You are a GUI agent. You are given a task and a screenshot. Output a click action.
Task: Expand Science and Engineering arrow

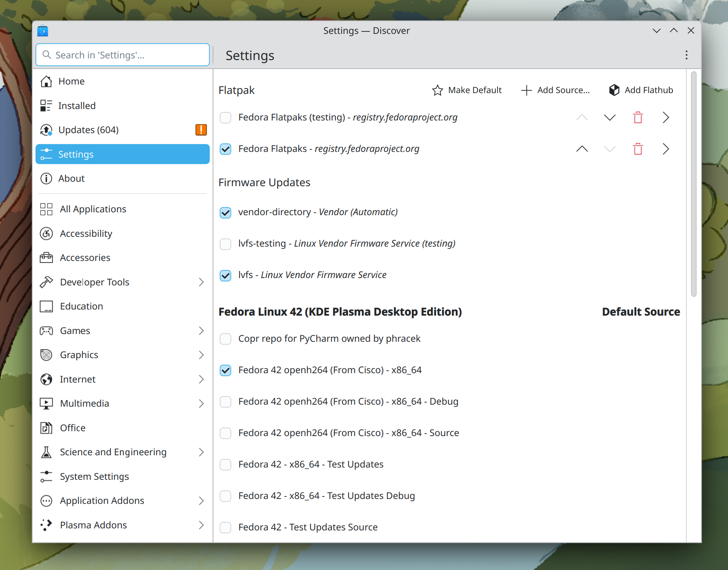click(x=201, y=452)
